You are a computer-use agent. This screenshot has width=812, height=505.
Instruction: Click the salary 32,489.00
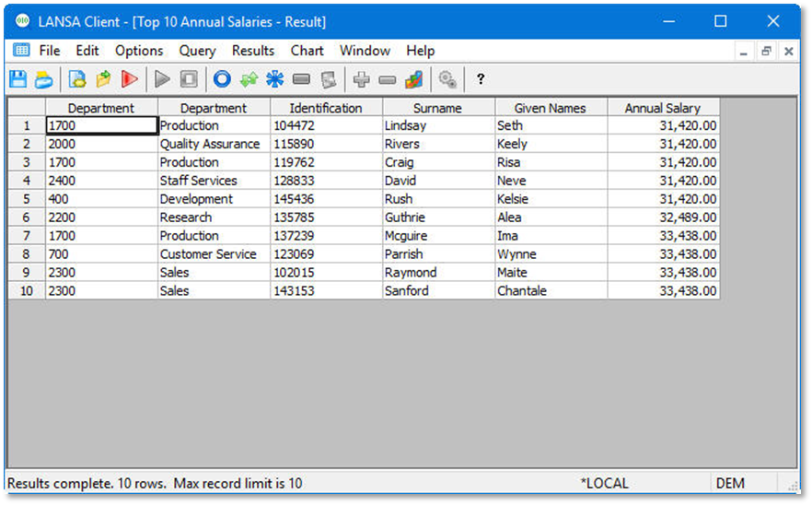pyautogui.click(x=664, y=217)
